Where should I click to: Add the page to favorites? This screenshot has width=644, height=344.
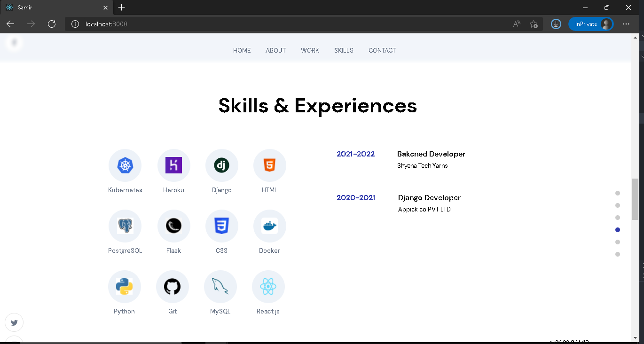pyautogui.click(x=534, y=24)
